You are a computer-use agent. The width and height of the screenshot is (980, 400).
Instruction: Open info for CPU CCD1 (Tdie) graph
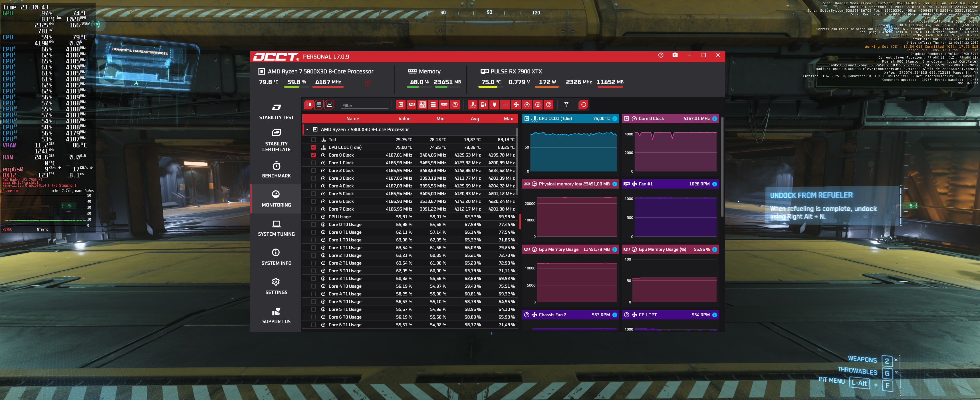point(615,119)
